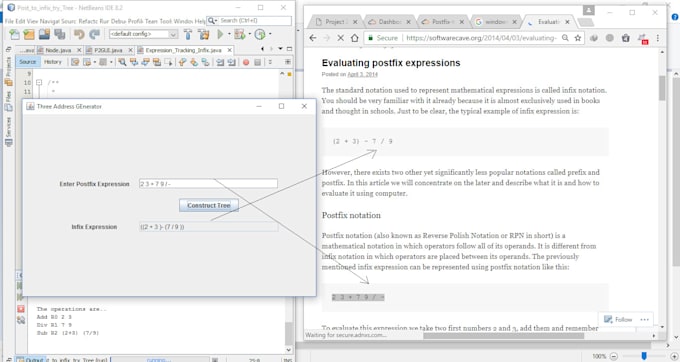Click the Last Edit icon in editor toolbar
Image resolution: width=680 pixels, height=362 pixels.
pyautogui.click(x=75, y=62)
